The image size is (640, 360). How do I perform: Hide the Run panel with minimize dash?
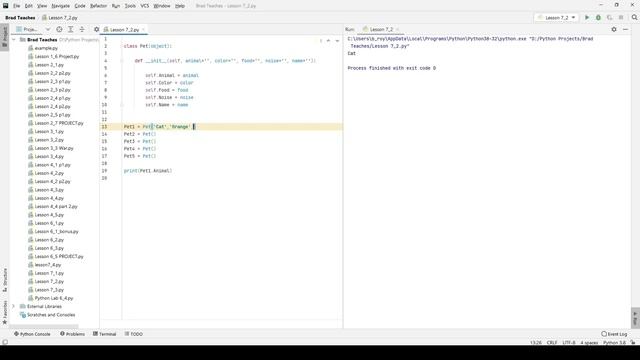pyautogui.click(x=625, y=29)
